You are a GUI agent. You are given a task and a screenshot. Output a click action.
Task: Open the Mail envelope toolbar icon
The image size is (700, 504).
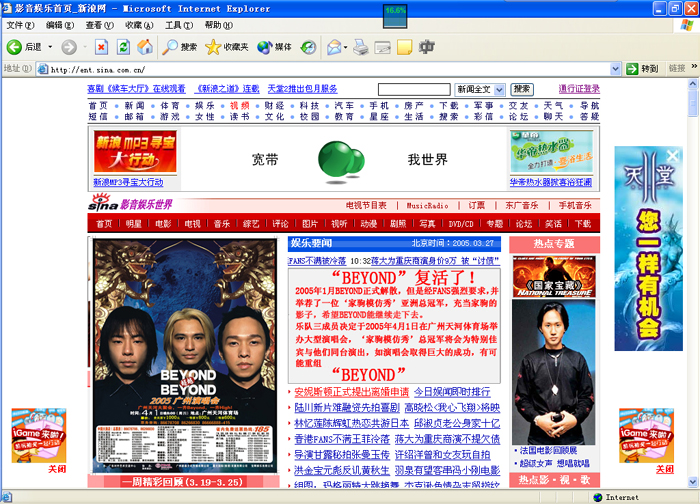coord(333,47)
